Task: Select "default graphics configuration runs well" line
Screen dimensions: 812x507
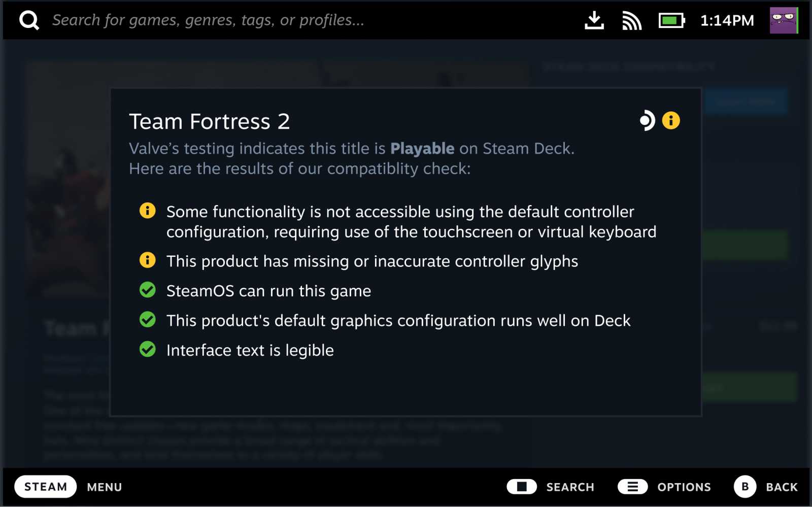Action: click(398, 321)
